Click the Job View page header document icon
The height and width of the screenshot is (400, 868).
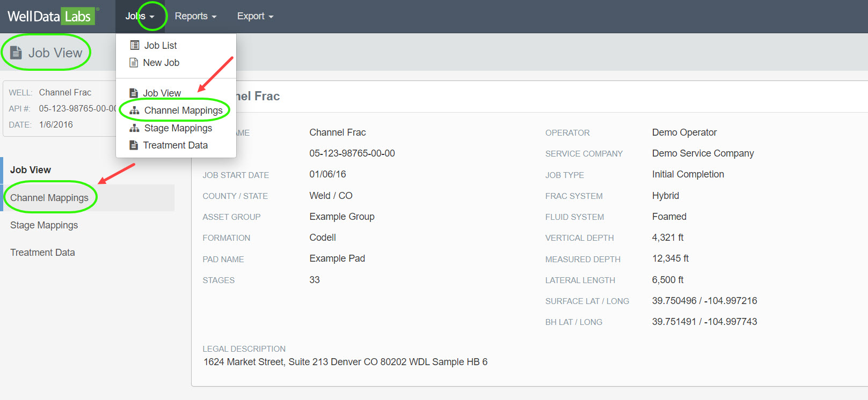point(16,53)
